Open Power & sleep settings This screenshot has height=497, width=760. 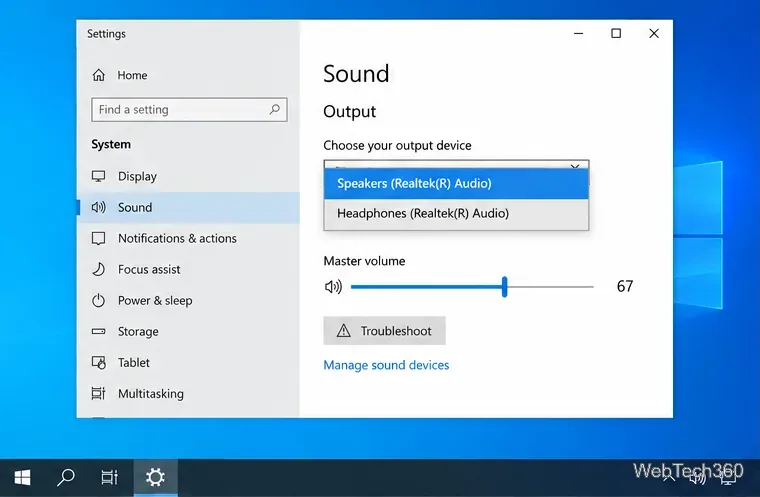point(188,301)
